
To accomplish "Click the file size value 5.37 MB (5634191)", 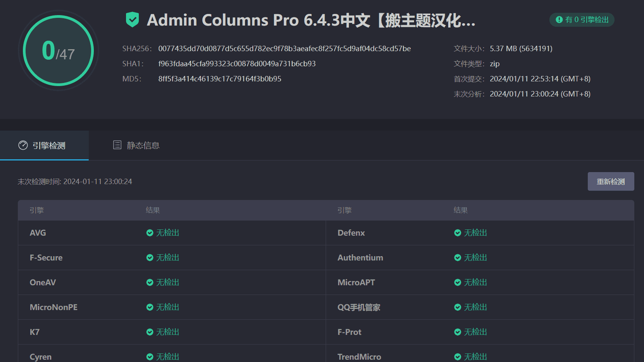I will point(521,49).
